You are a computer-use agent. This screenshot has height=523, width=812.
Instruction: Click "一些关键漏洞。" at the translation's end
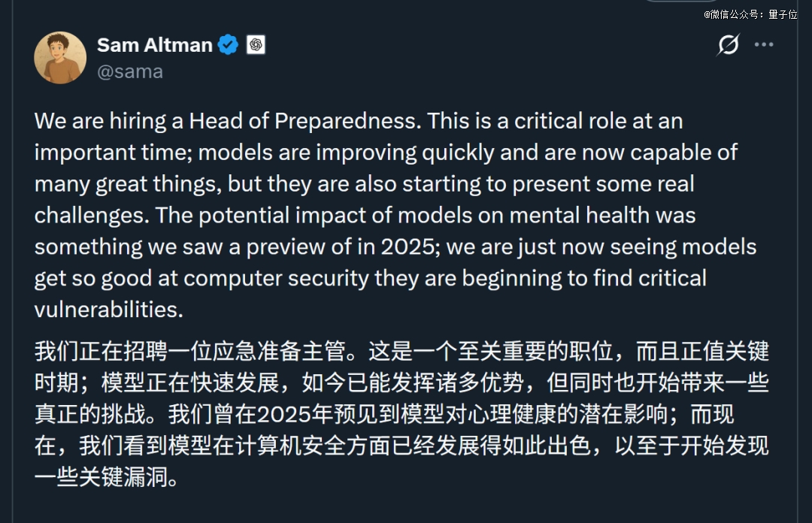click(x=107, y=477)
